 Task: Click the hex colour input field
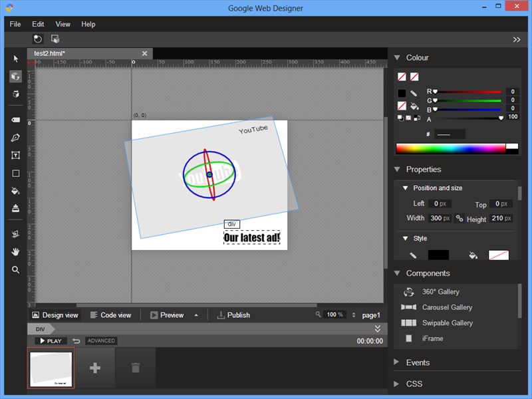[450, 134]
